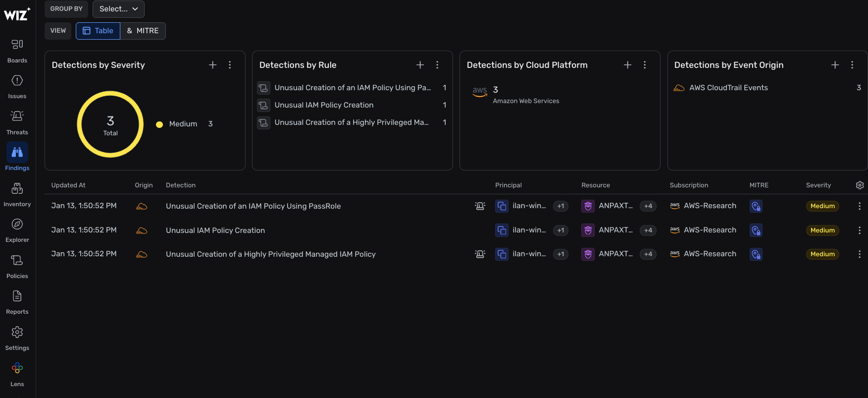Image resolution: width=868 pixels, height=398 pixels.
Task: Open the Boards section in the sidebar
Action: (x=17, y=50)
